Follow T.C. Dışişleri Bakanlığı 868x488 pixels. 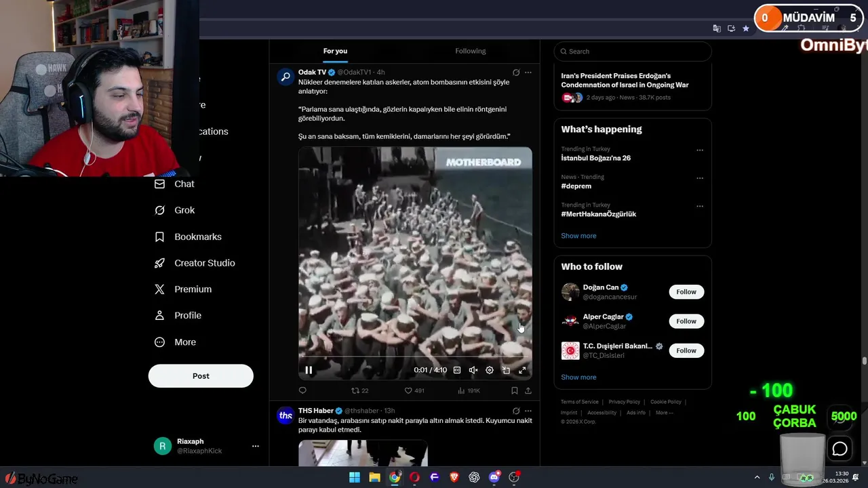click(x=686, y=350)
